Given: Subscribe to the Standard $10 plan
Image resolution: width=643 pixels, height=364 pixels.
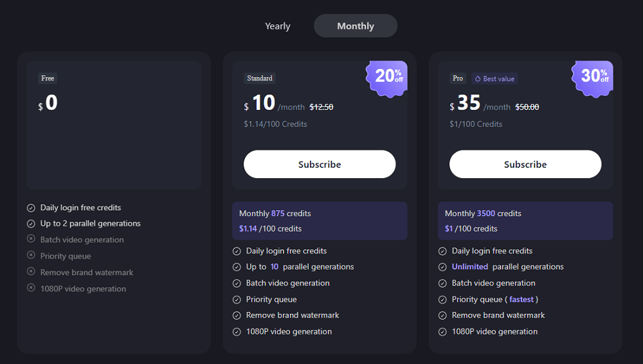Looking at the screenshot, I should pos(320,165).
